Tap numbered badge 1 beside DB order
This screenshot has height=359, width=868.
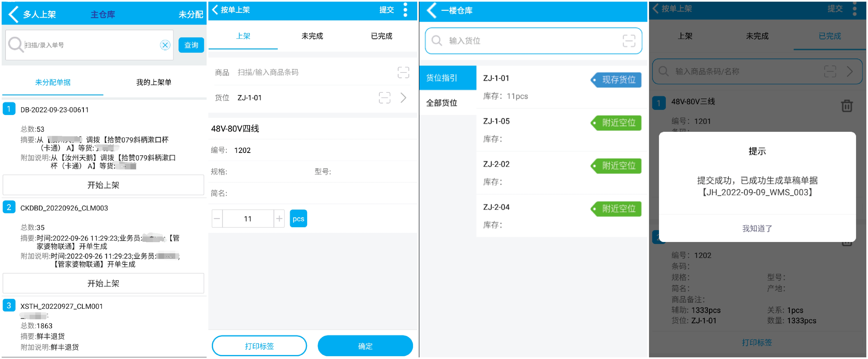(9, 109)
